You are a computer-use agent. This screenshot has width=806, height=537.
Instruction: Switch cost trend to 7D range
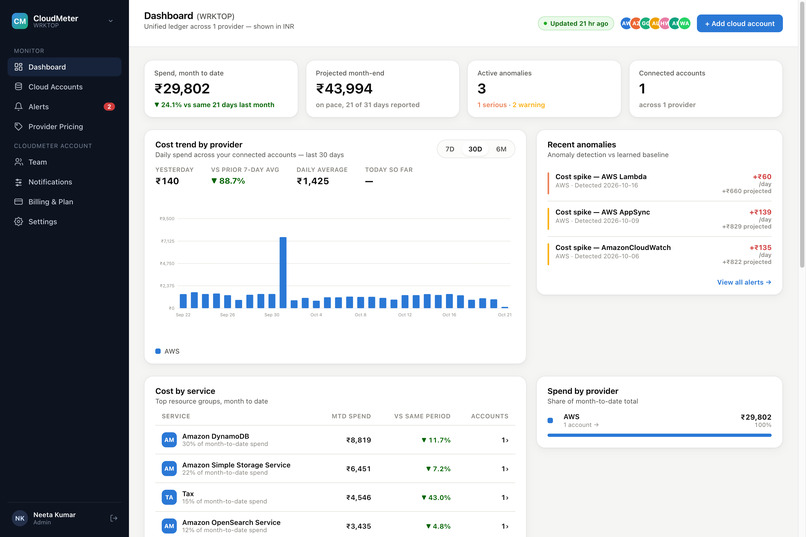tap(450, 149)
